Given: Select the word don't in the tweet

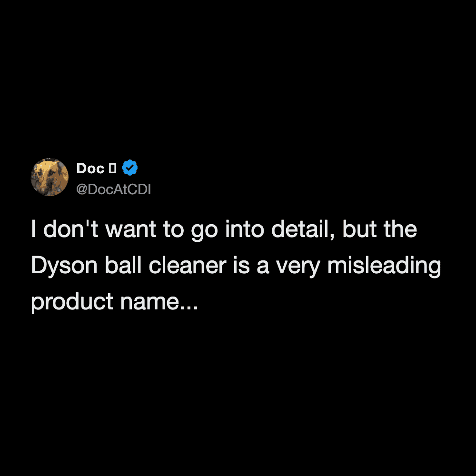Looking at the screenshot, I should click(x=71, y=229).
